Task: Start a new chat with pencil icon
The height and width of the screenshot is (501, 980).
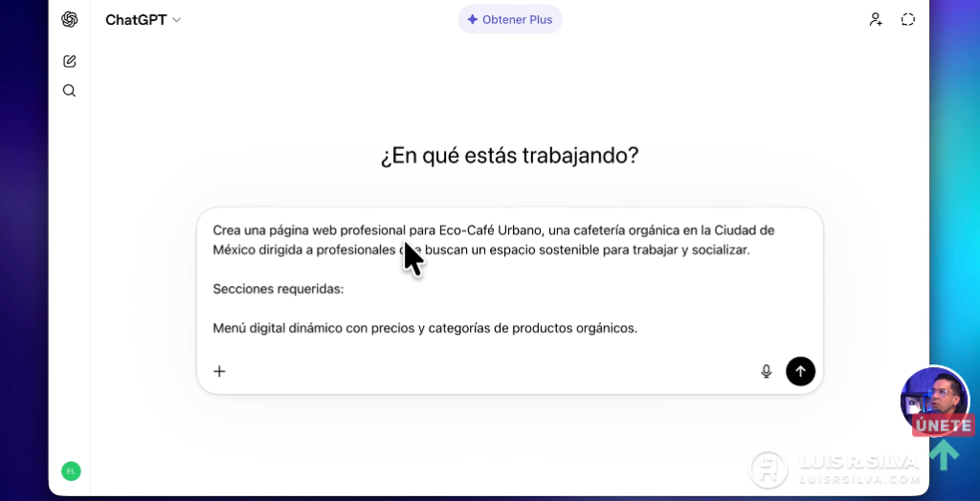Action: [x=69, y=61]
